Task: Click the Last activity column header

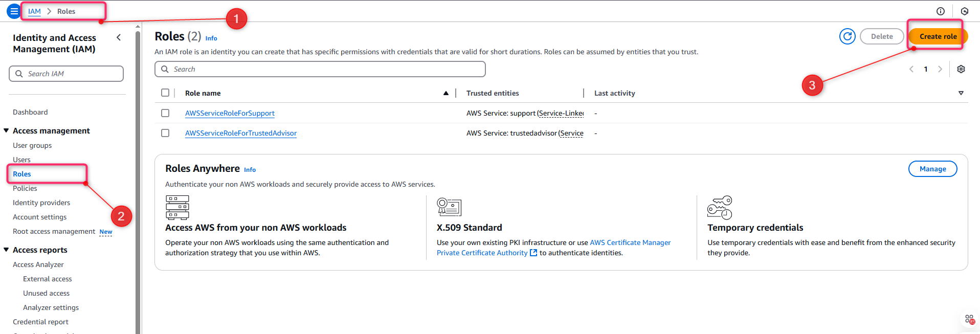Action: tap(615, 93)
